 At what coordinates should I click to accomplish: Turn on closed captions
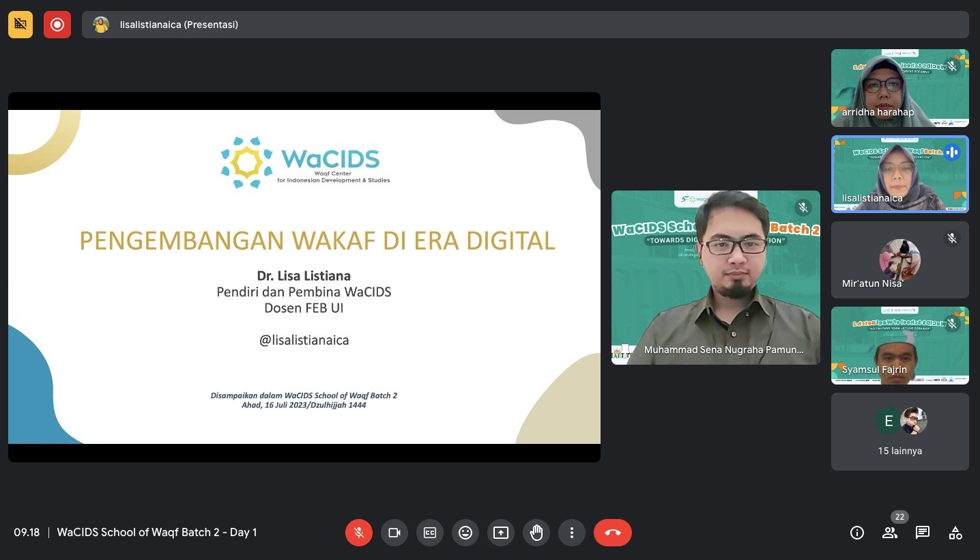[430, 533]
